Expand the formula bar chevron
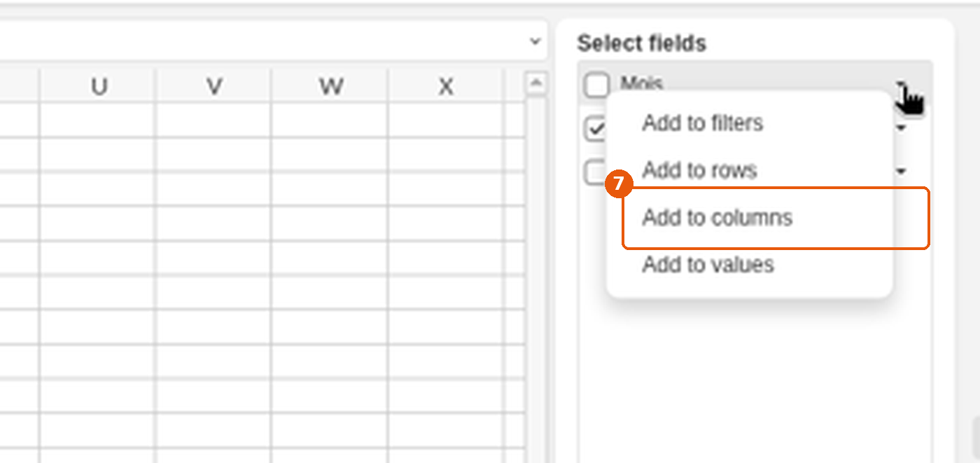Viewport: 980px width, 463px height. [x=535, y=41]
